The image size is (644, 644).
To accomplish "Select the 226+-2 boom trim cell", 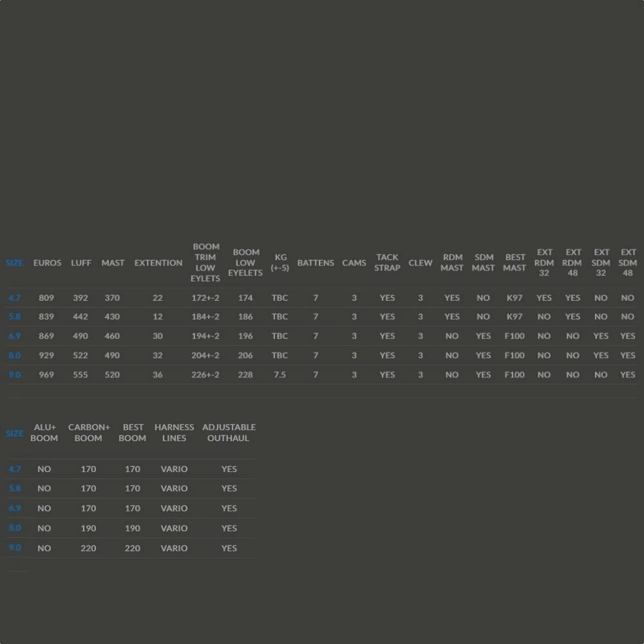I will tap(205, 375).
